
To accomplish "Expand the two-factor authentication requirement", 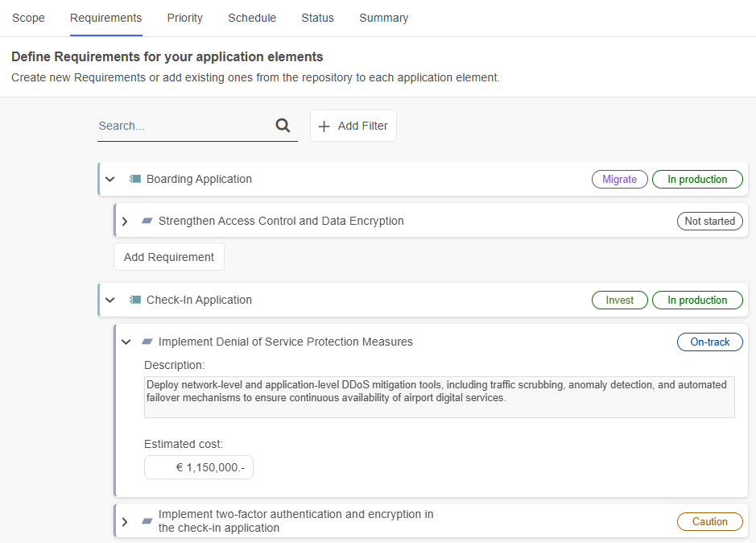I will tap(125, 521).
